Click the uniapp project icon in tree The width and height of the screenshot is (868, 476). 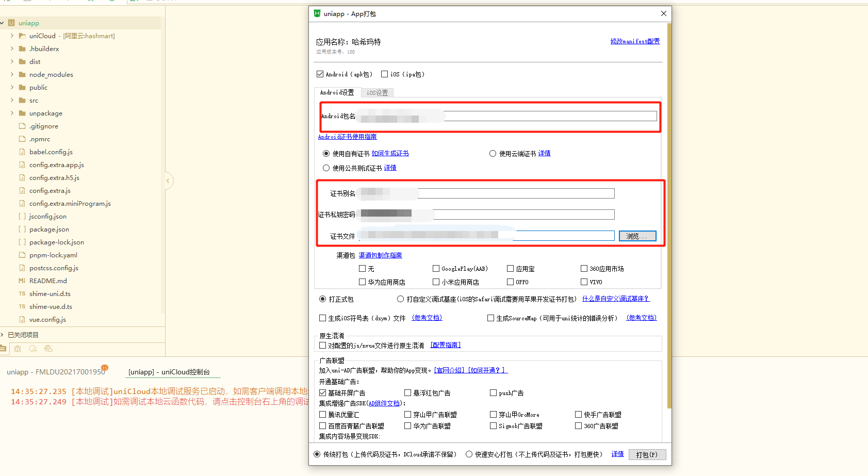(x=11, y=23)
